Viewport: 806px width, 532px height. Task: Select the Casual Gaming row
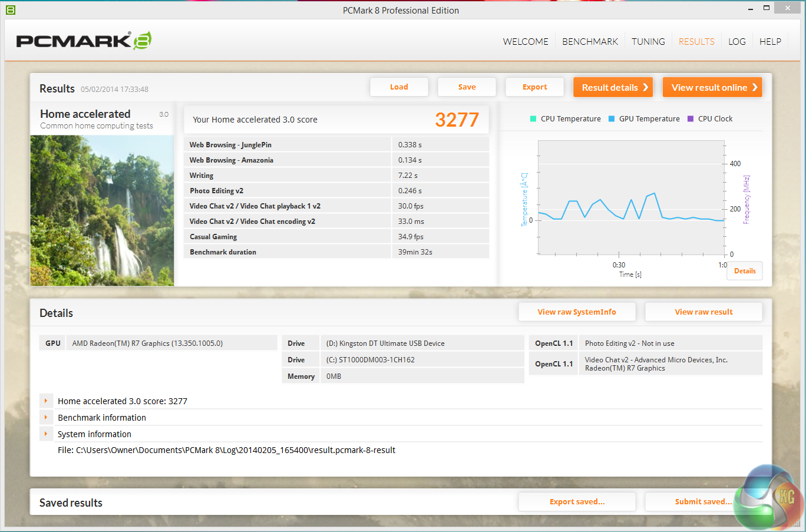[x=336, y=237]
